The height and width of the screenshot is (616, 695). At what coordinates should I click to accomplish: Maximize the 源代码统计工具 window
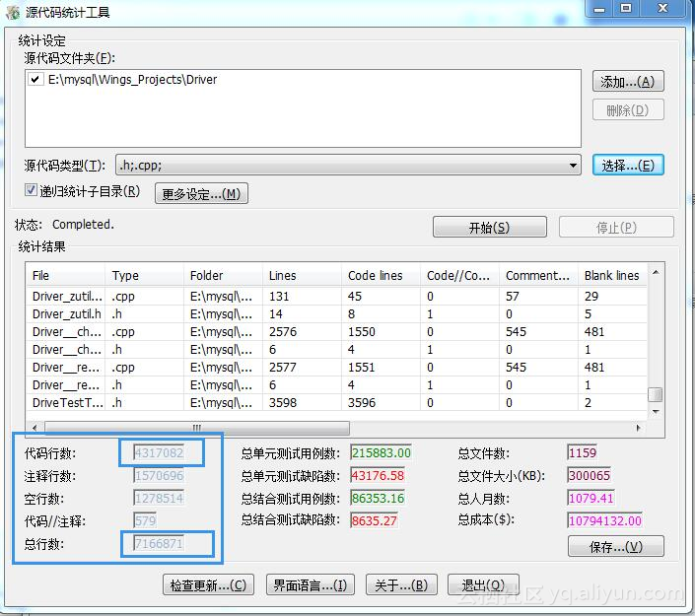pos(626,9)
